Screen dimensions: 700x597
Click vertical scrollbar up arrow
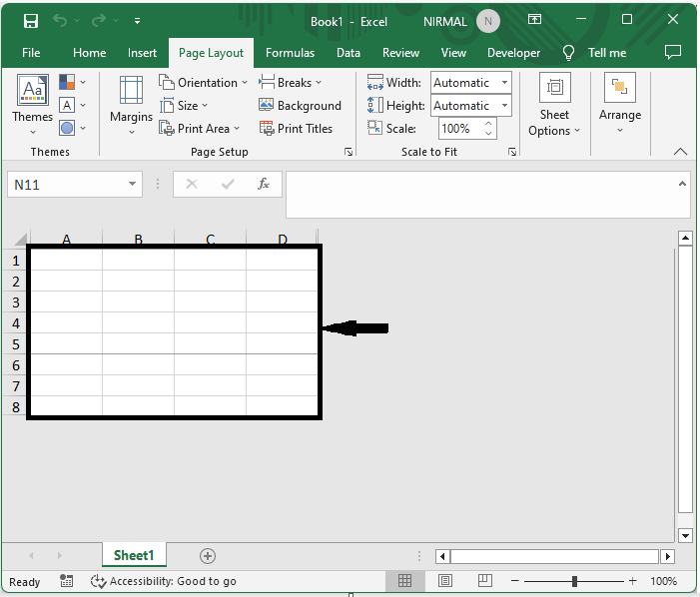point(685,239)
